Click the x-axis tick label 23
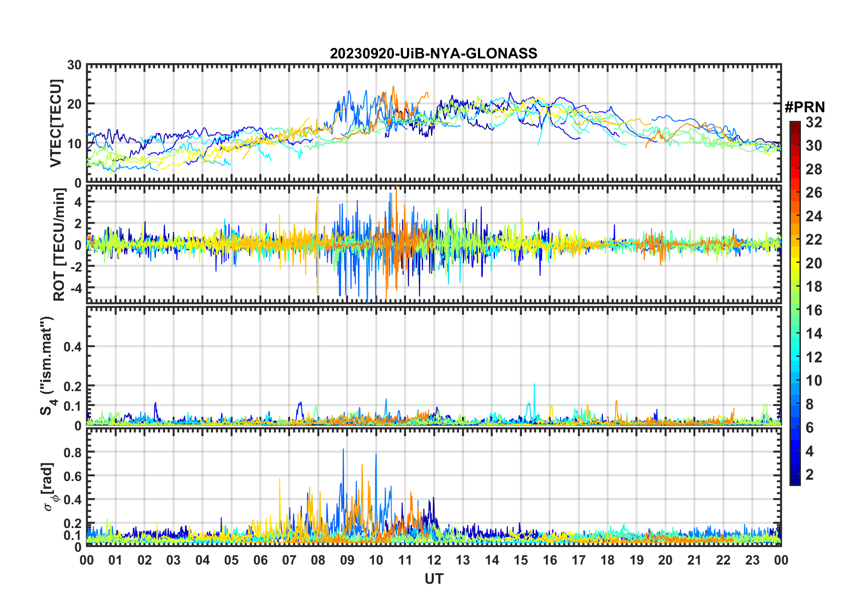Image resolution: width=868 pixels, height=607 pixels. pos(752,560)
